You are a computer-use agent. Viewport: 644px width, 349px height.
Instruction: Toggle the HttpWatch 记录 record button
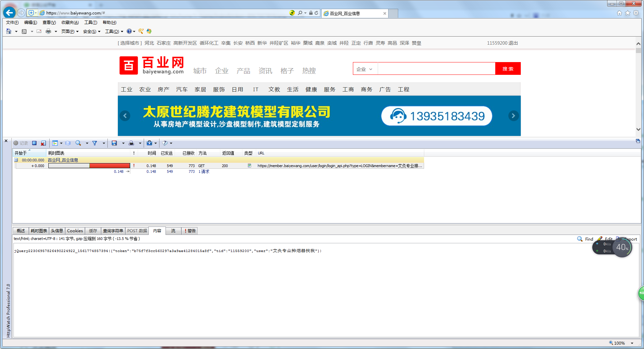pos(20,143)
